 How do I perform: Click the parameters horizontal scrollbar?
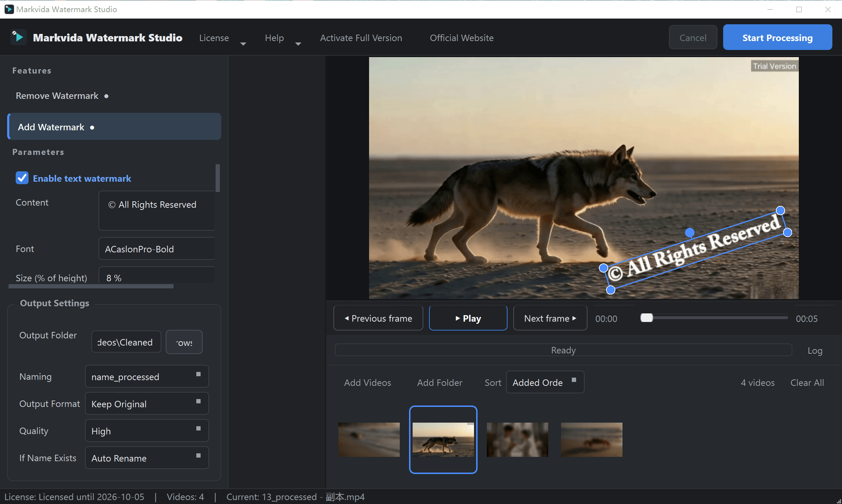[x=91, y=286]
